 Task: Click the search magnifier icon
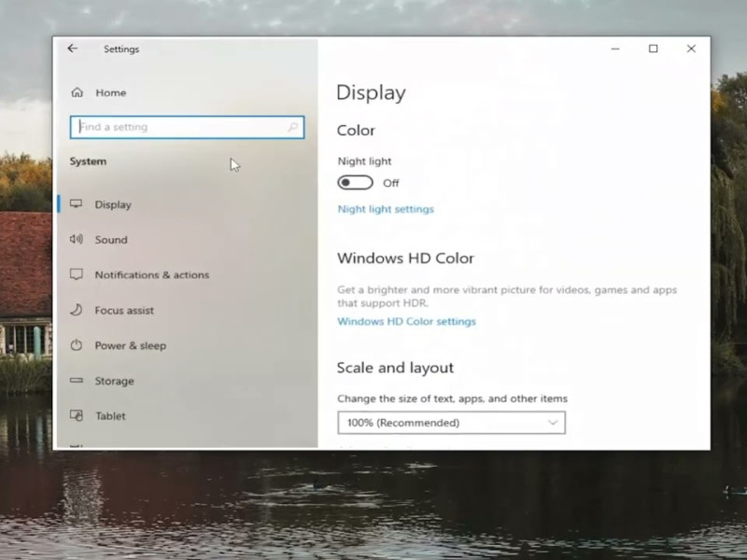coord(292,127)
